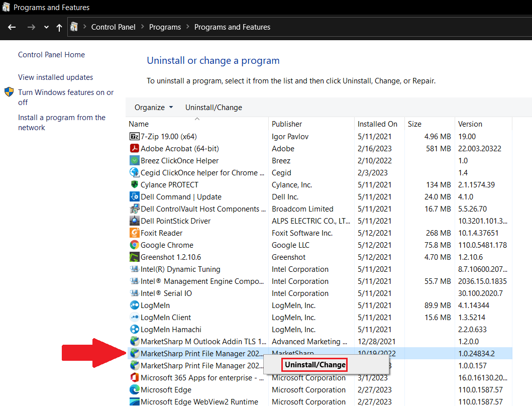Expand the chevron after Control Panel breadcrumb

click(142, 27)
